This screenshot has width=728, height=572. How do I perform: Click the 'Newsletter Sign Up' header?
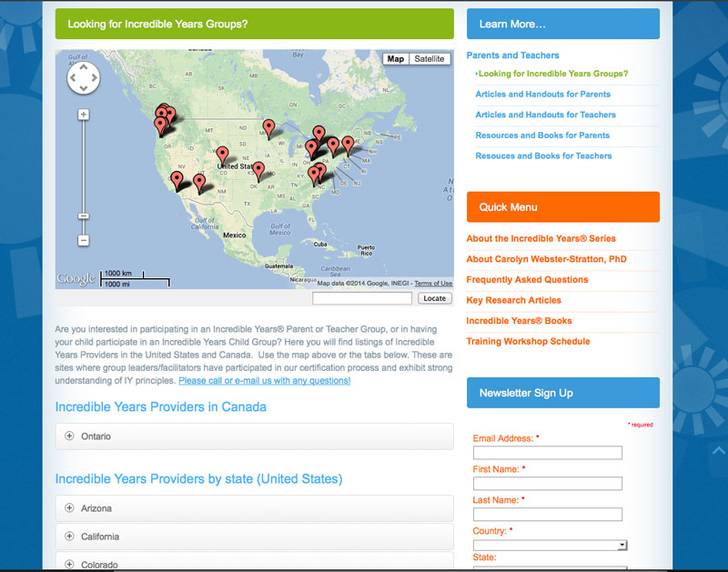coord(563,393)
